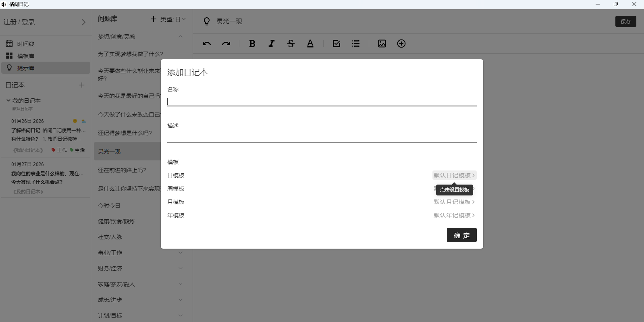Insert an image into the entry

point(382,44)
